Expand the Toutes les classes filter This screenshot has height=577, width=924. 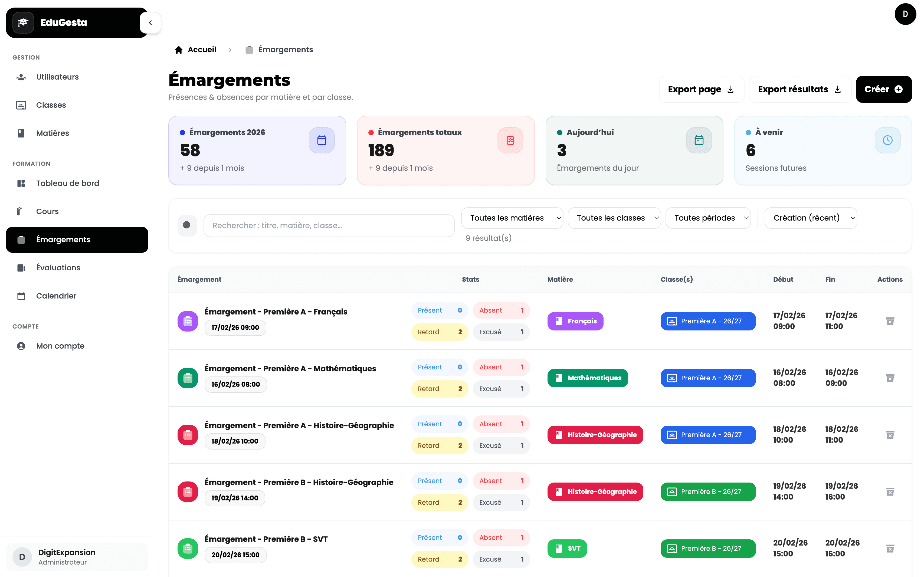(x=614, y=218)
